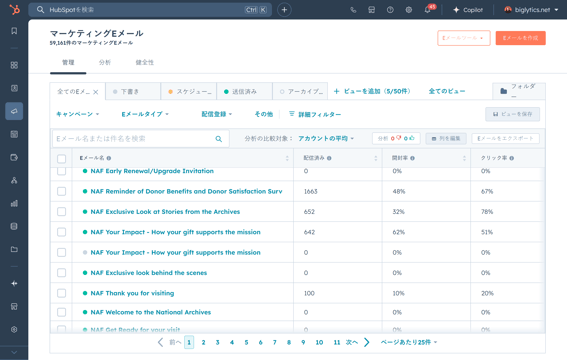
Task: Open the sidebar settings icon at bottom
Action: coord(14,330)
